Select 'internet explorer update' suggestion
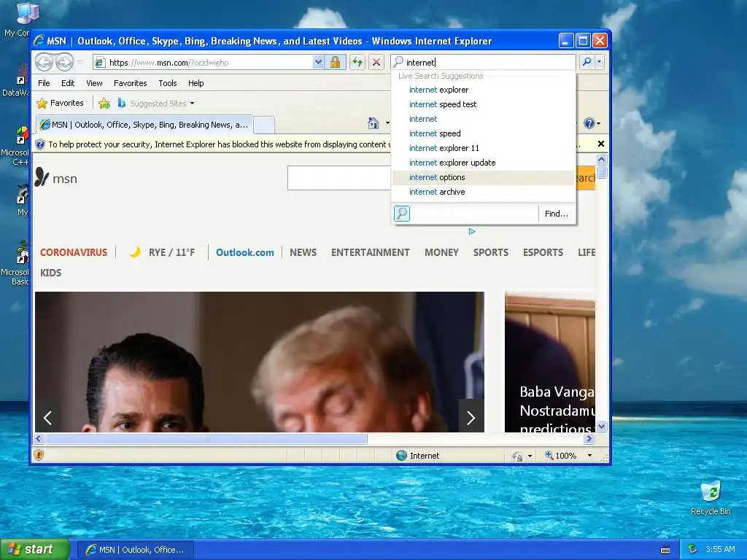The image size is (747, 560). point(483,163)
